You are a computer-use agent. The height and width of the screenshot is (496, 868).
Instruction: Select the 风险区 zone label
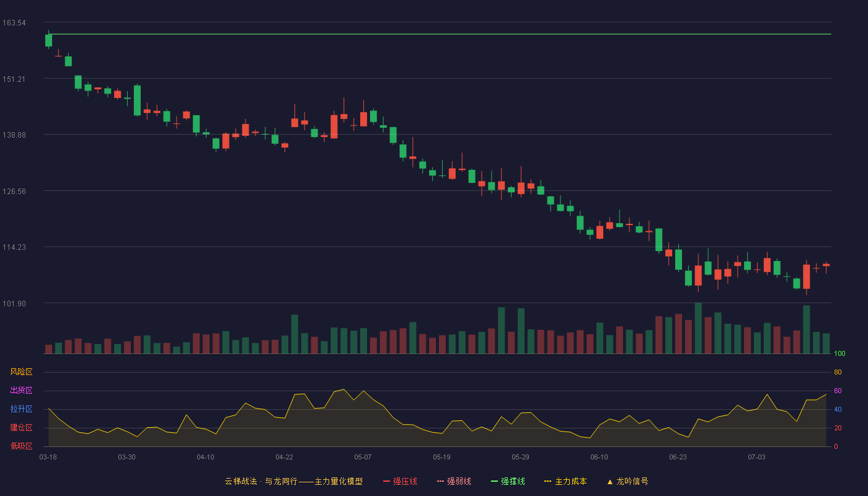[21, 372]
